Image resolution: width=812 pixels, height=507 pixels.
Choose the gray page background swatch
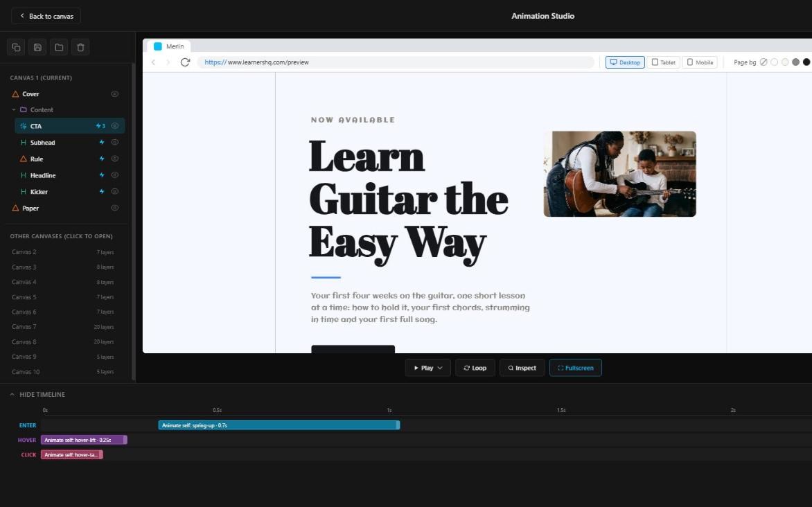point(795,62)
